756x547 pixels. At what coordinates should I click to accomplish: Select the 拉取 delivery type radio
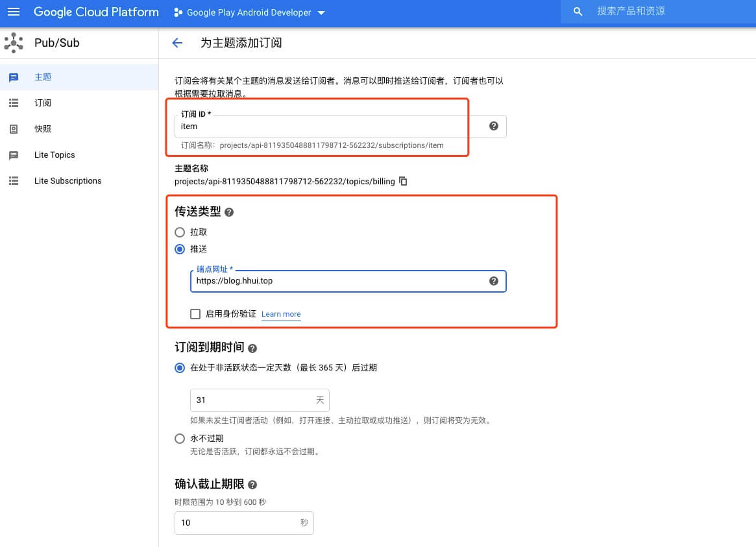(180, 232)
